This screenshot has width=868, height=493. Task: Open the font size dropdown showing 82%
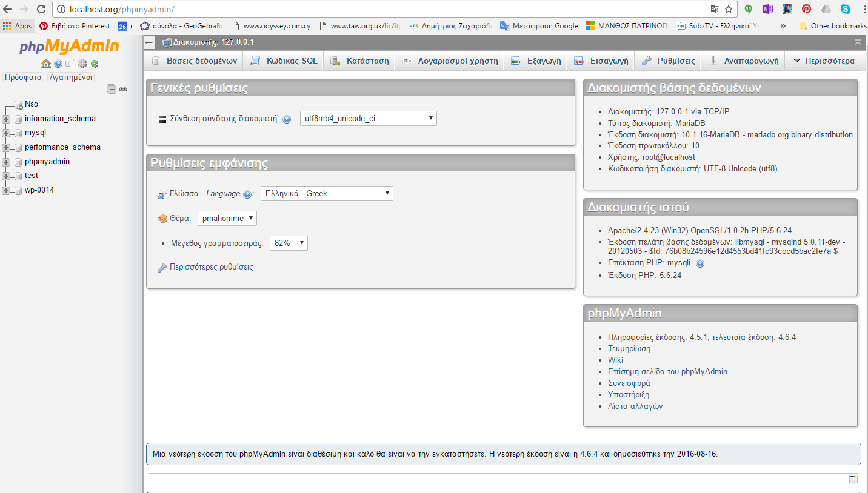289,243
